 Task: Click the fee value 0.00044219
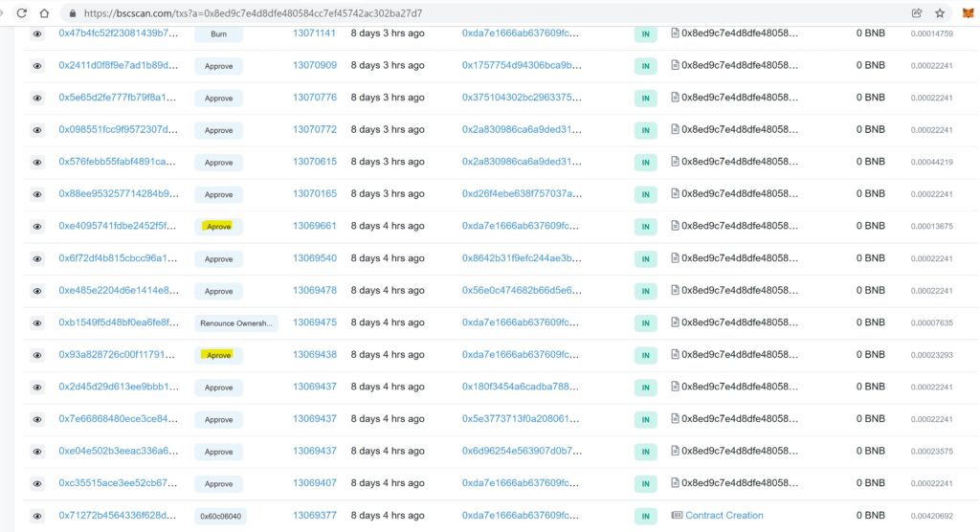tap(932, 162)
